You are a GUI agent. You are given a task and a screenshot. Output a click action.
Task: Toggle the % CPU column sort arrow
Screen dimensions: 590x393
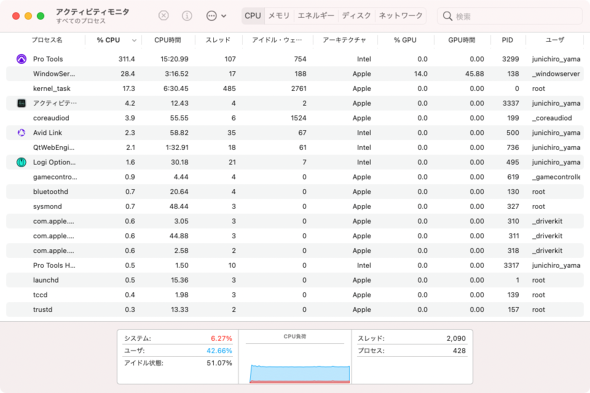tap(134, 40)
